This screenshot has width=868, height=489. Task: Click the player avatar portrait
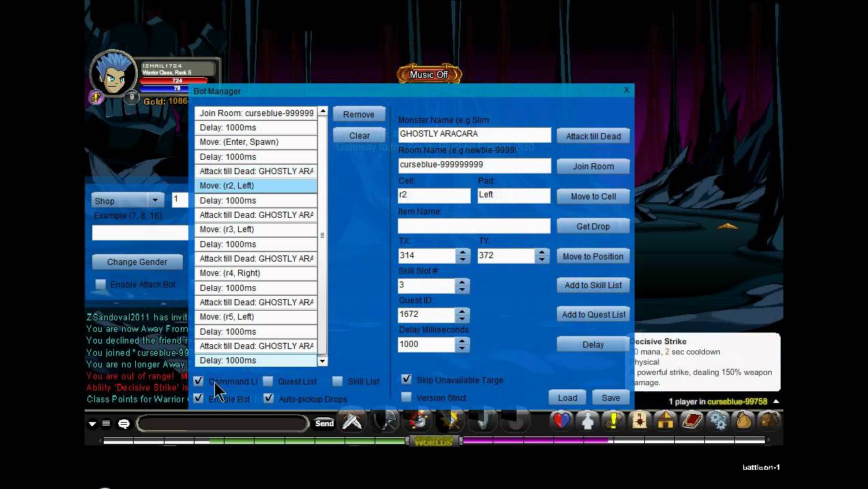coord(113,74)
